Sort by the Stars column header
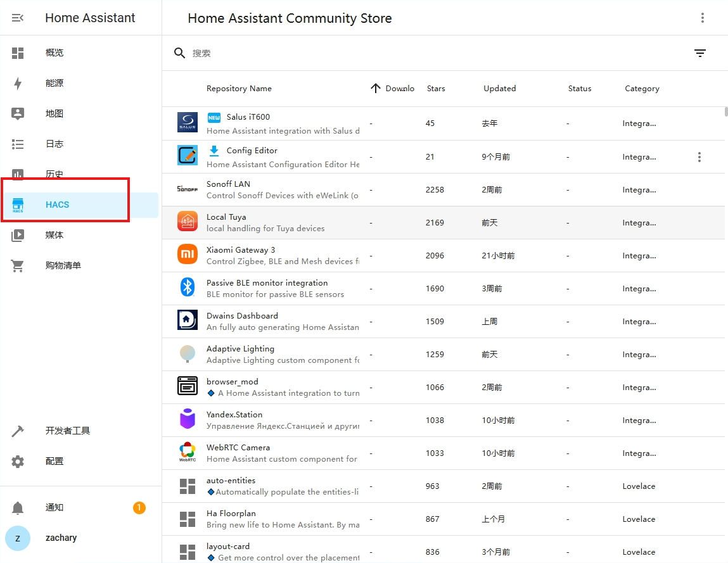The image size is (728, 563). [x=436, y=88]
